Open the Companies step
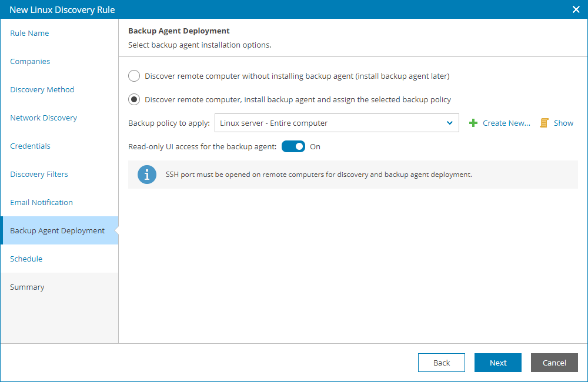This screenshot has width=588, height=382. point(30,62)
